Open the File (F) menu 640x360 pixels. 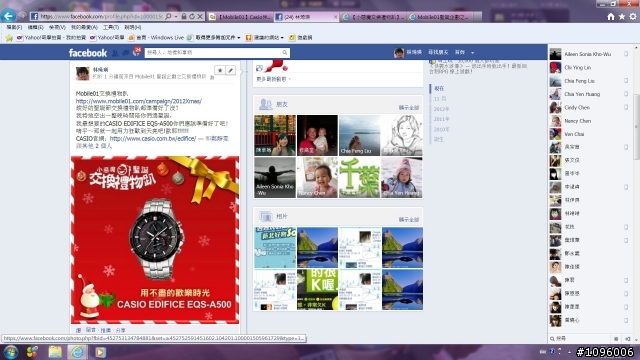14,27
